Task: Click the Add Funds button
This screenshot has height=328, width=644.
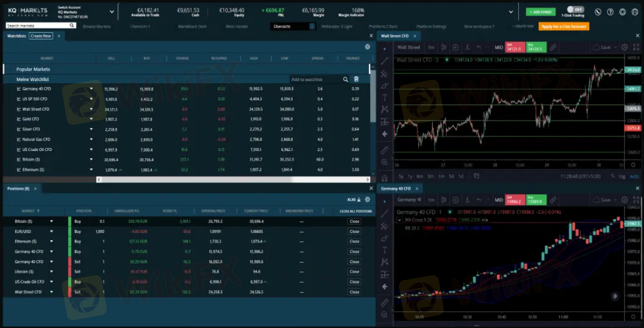Action: [x=540, y=12]
